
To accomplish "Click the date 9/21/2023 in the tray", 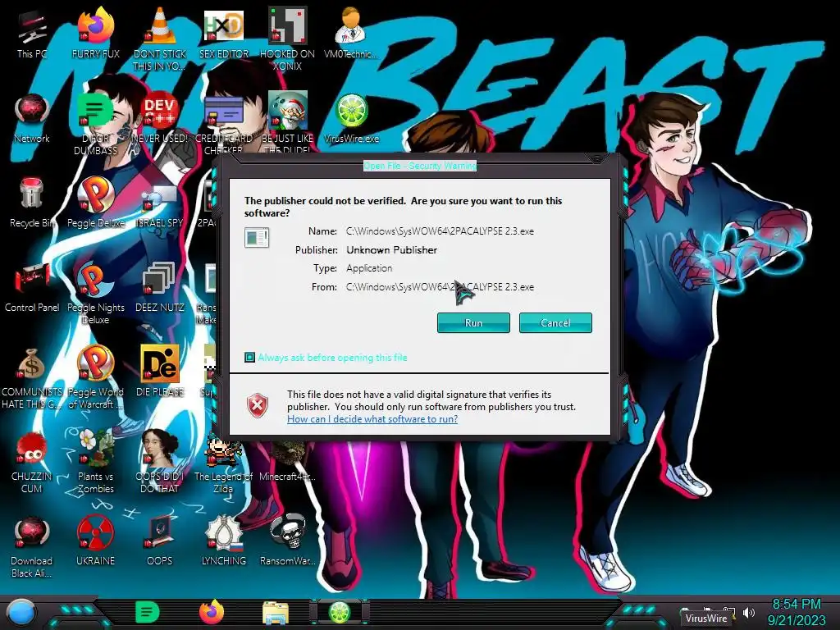I will [x=796, y=620].
